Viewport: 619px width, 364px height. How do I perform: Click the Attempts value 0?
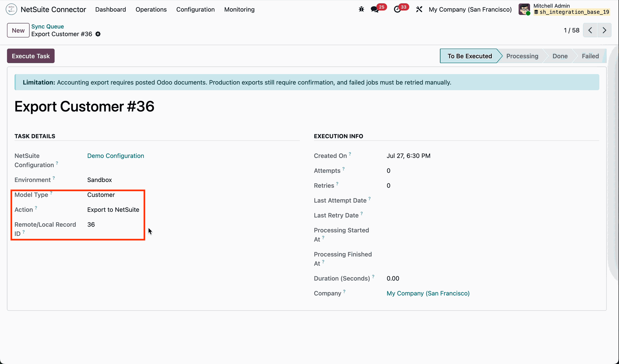pos(388,171)
